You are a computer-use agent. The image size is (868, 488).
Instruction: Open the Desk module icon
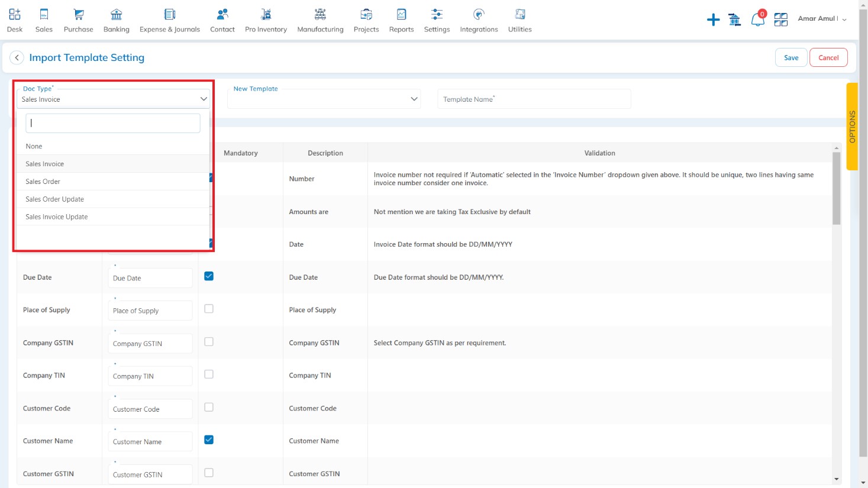click(15, 14)
